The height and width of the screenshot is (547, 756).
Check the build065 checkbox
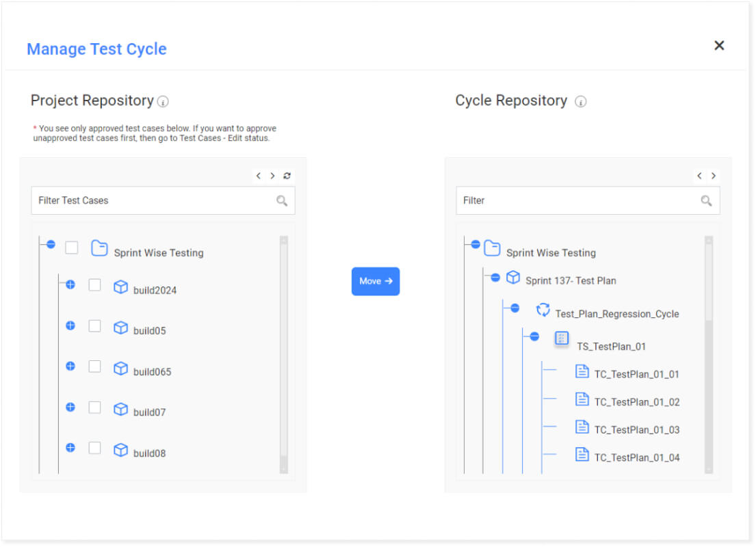coord(94,366)
